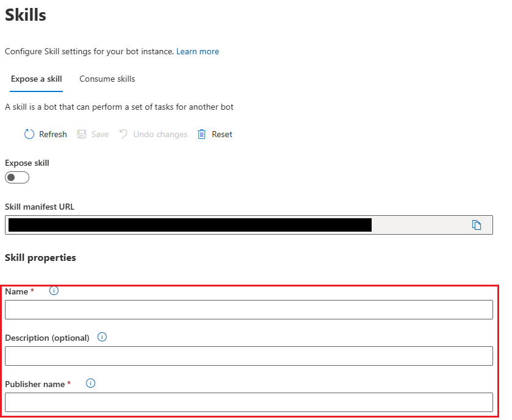Click the Undo changes arrow icon
This screenshot has height=420, width=512.
coord(124,134)
